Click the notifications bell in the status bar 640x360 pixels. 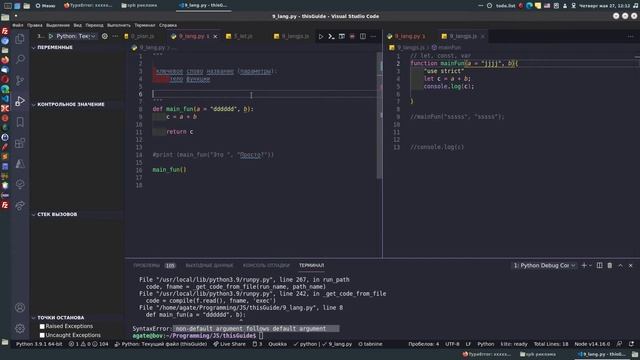point(631,344)
